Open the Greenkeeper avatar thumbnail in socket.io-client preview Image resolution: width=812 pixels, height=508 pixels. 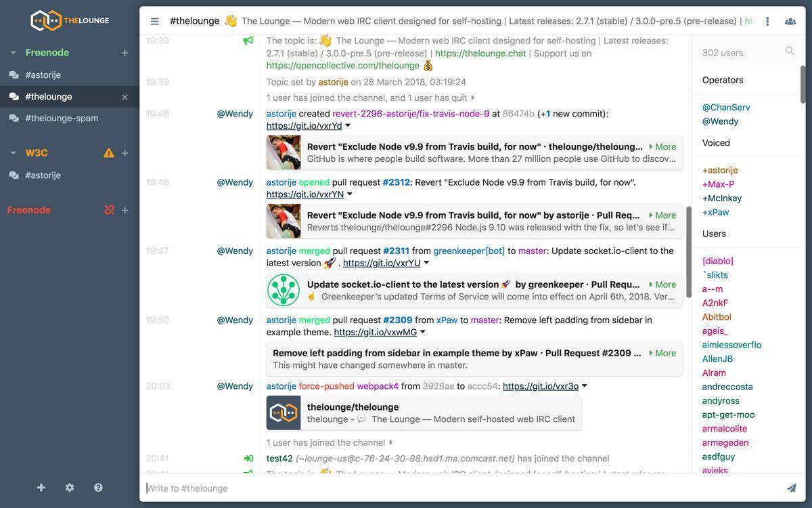pos(284,290)
